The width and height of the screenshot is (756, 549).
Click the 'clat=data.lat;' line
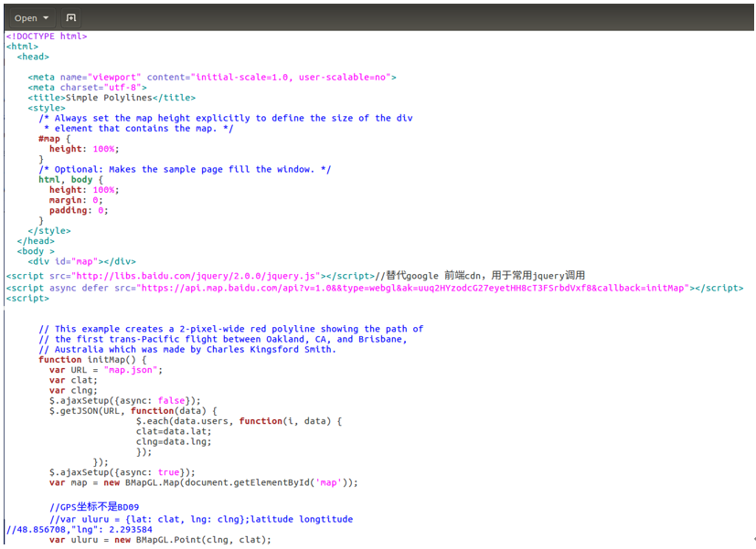click(x=174, y=431)
